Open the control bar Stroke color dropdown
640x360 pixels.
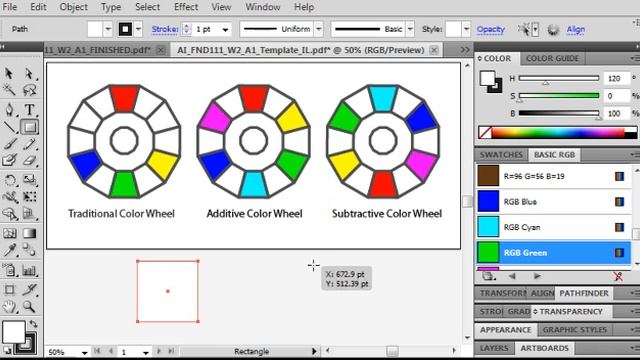pyautogui.click(x=138, y=29)
